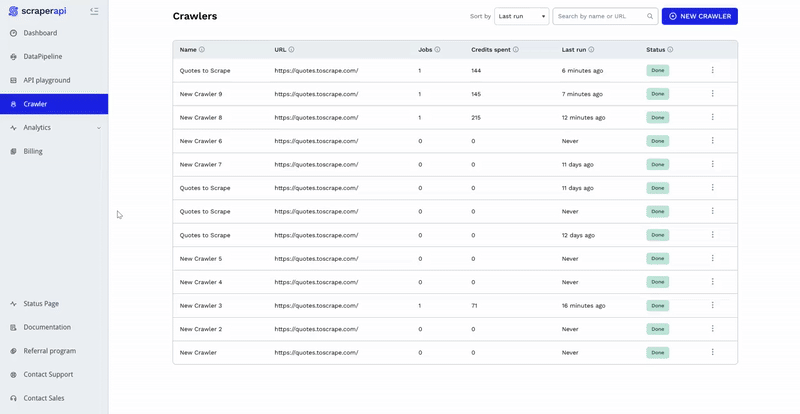Open three-dot menu for New Crawler 8

pos(712,117)
